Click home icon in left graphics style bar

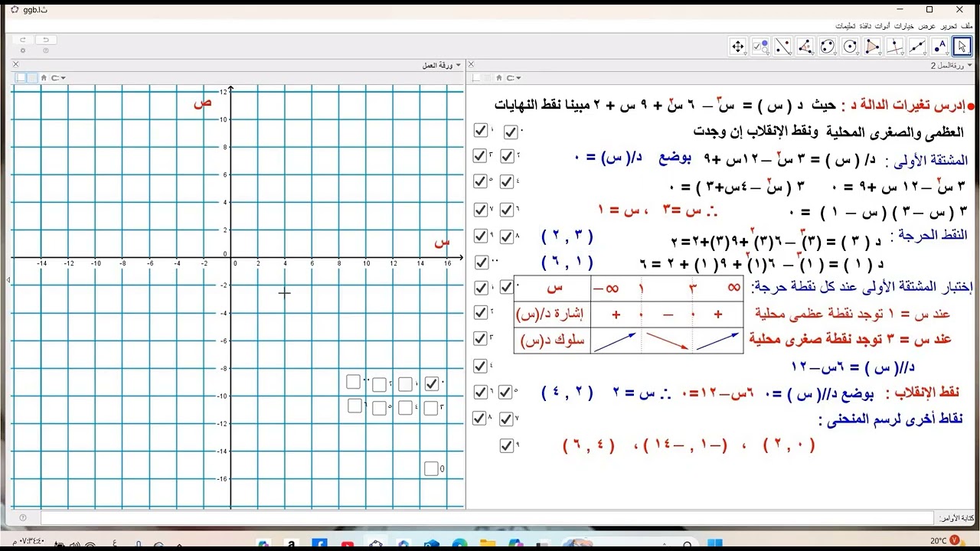[x=44, y=77]
